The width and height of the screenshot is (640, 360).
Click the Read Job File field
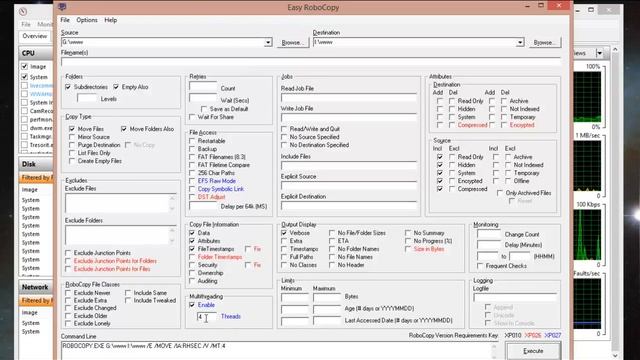pos(349,98)
